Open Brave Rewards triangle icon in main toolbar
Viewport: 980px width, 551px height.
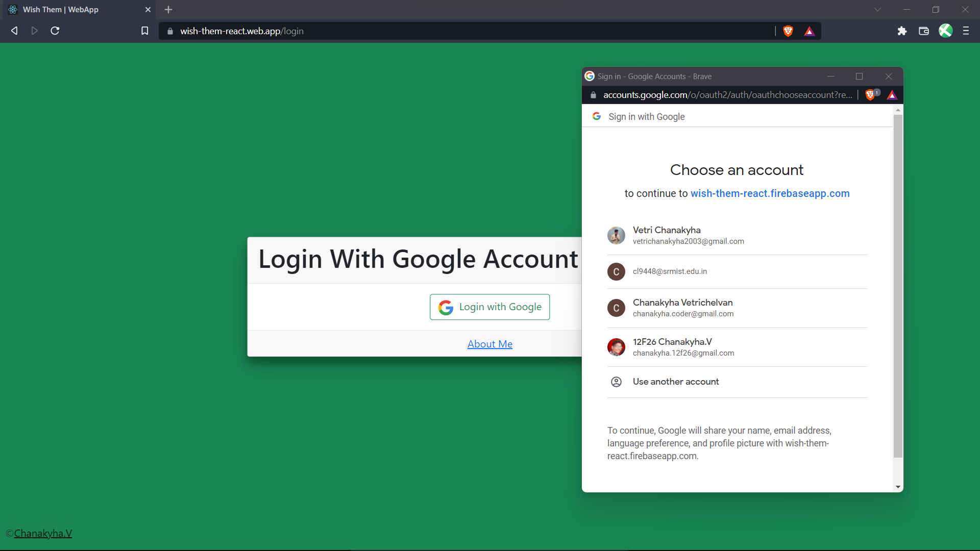pos(810,31)
